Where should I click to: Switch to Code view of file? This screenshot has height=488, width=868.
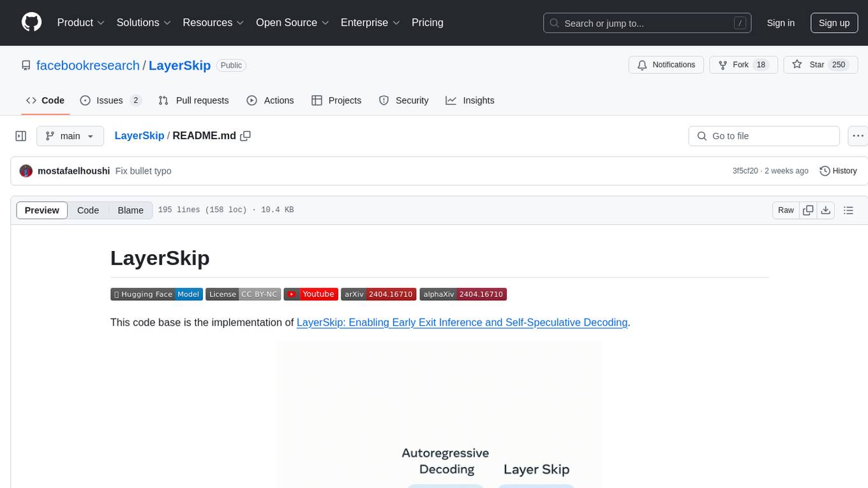[88, 210]
